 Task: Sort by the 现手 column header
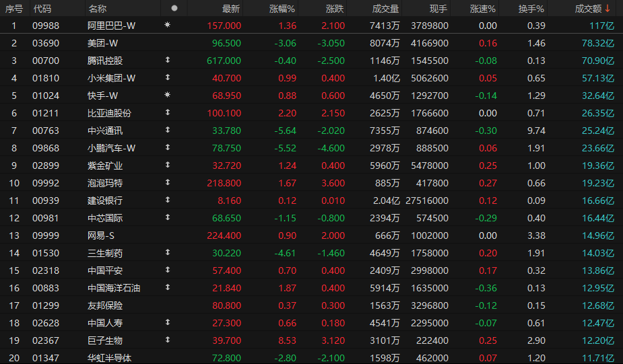pyautogui.click(x=438, y=9)
